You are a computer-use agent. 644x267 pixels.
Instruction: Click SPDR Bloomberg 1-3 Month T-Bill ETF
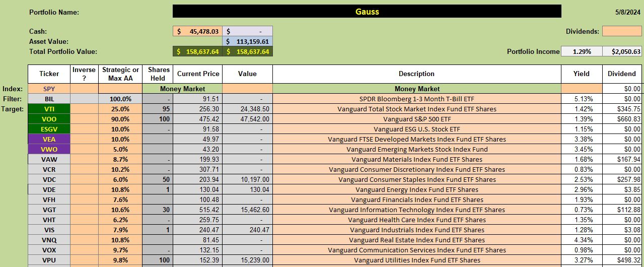417,99
